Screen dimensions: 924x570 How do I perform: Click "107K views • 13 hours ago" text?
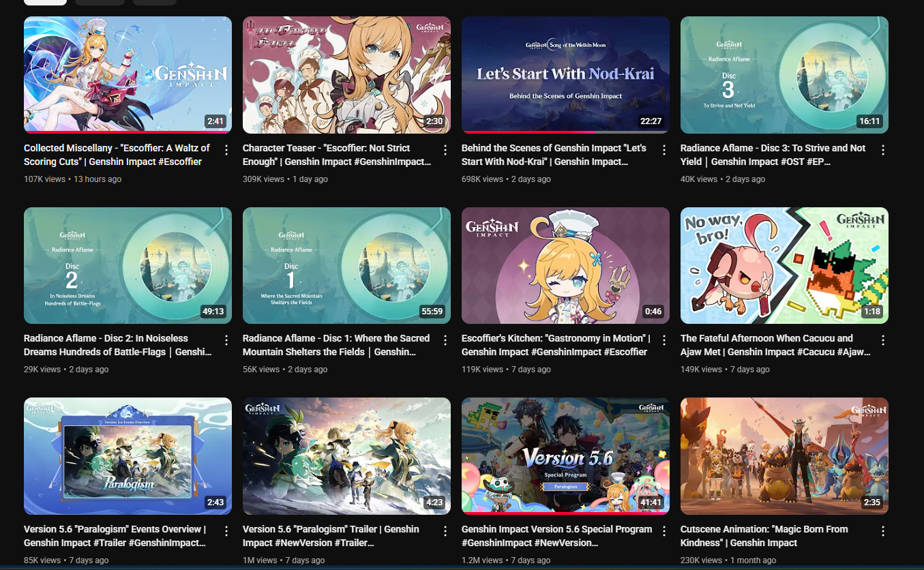click(x=72, y=179)
